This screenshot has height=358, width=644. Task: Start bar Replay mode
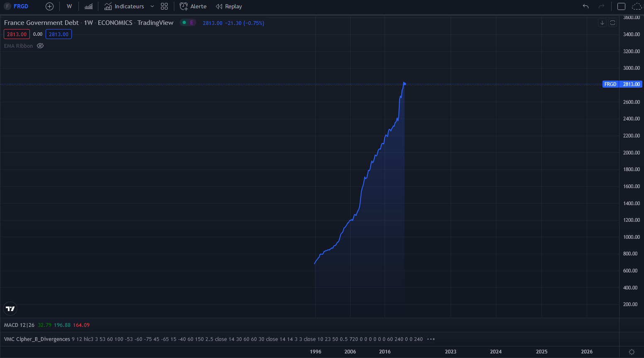(229, 6)
